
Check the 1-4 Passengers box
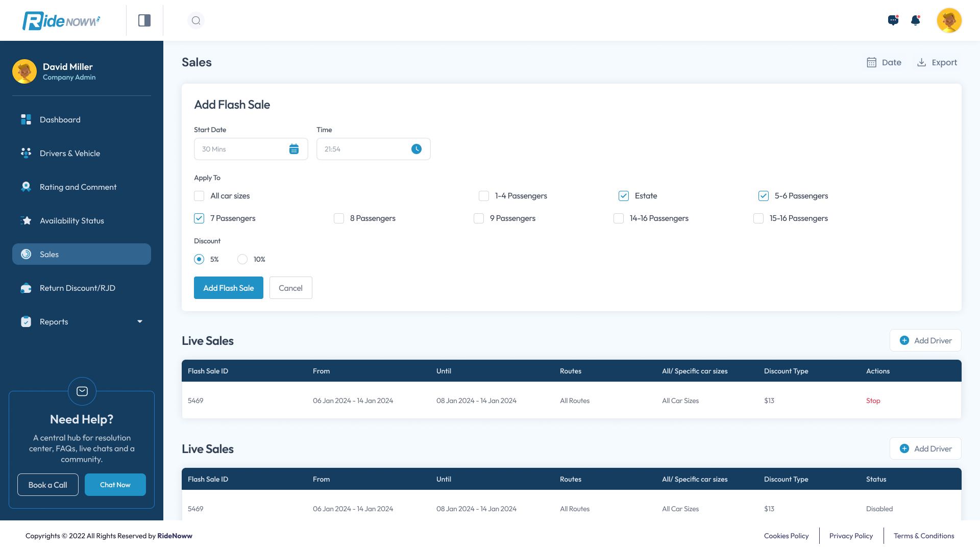point(484,196)
